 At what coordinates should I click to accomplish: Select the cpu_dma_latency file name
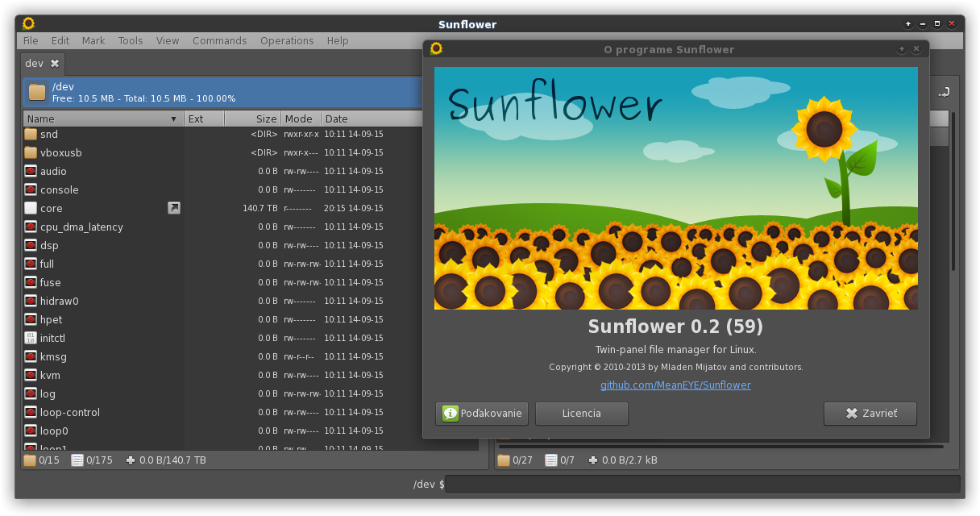[81, 227]
